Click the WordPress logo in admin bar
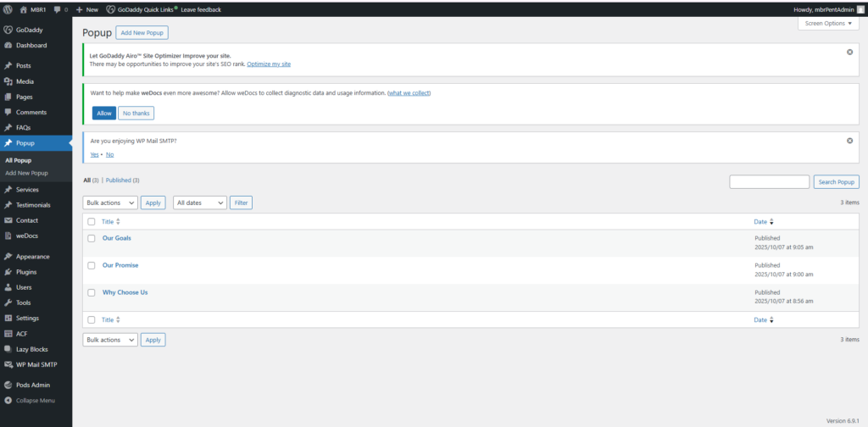Image resolution: width=868 pixels, height=427 pixels. (x=8, y=9)
